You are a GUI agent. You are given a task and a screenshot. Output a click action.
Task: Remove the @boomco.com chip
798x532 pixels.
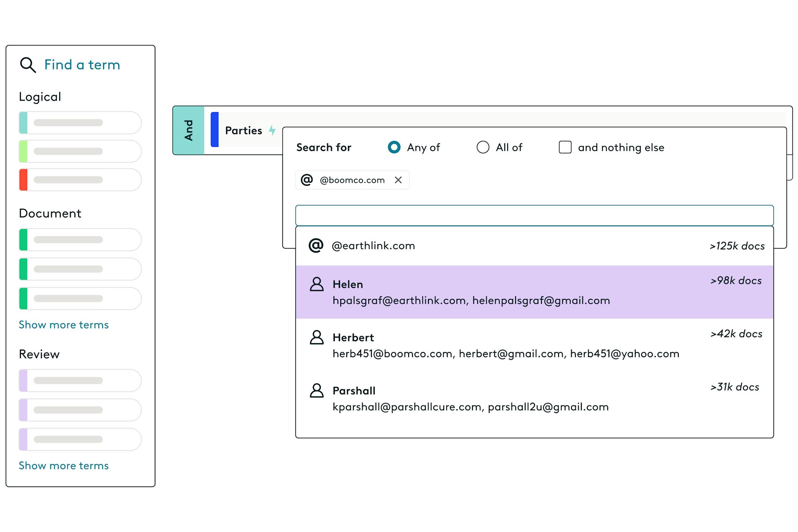(x=398, y=180)
